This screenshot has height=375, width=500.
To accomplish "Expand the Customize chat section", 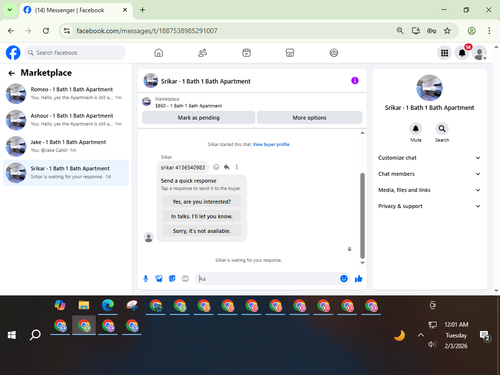I will coord(429,158).
